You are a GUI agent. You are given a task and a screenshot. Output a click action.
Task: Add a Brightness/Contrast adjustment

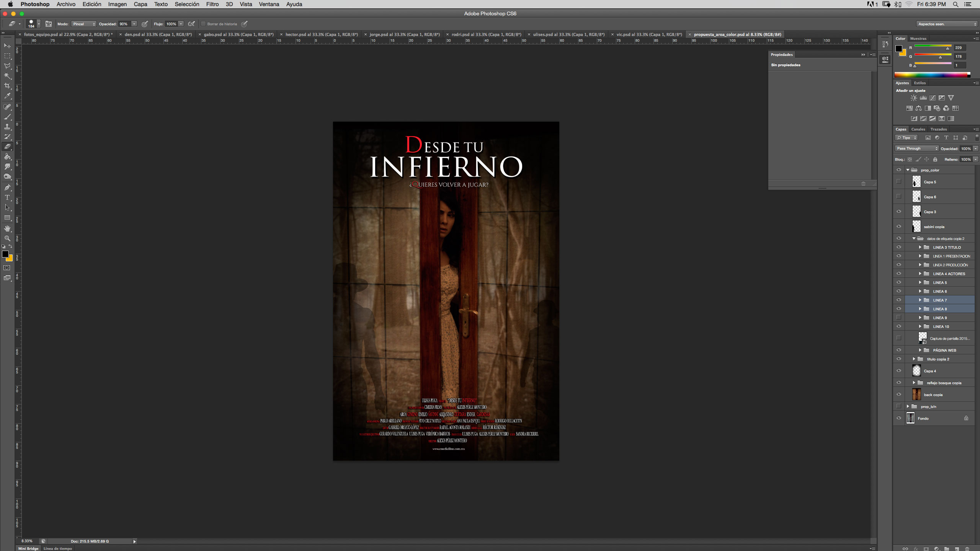[x=914, y=98]
